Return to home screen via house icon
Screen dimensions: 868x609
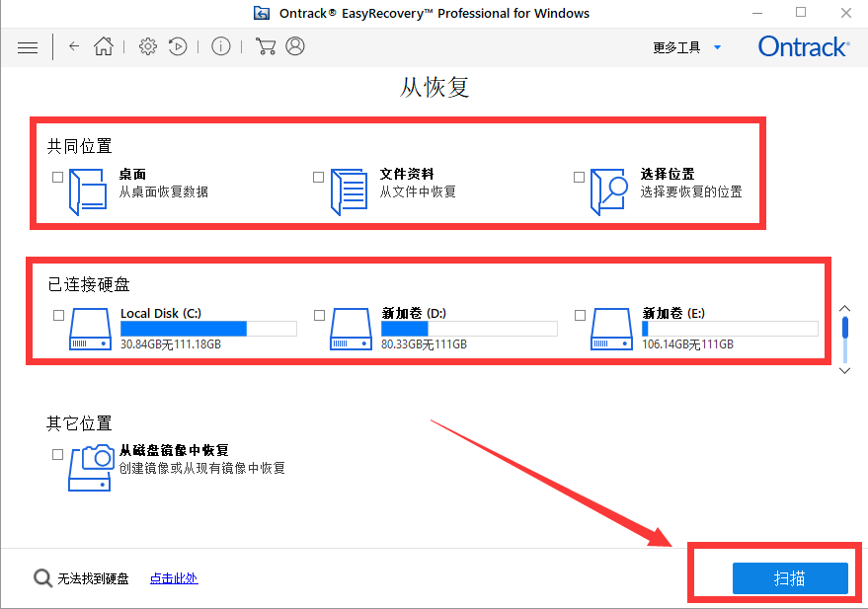[104, 46]
